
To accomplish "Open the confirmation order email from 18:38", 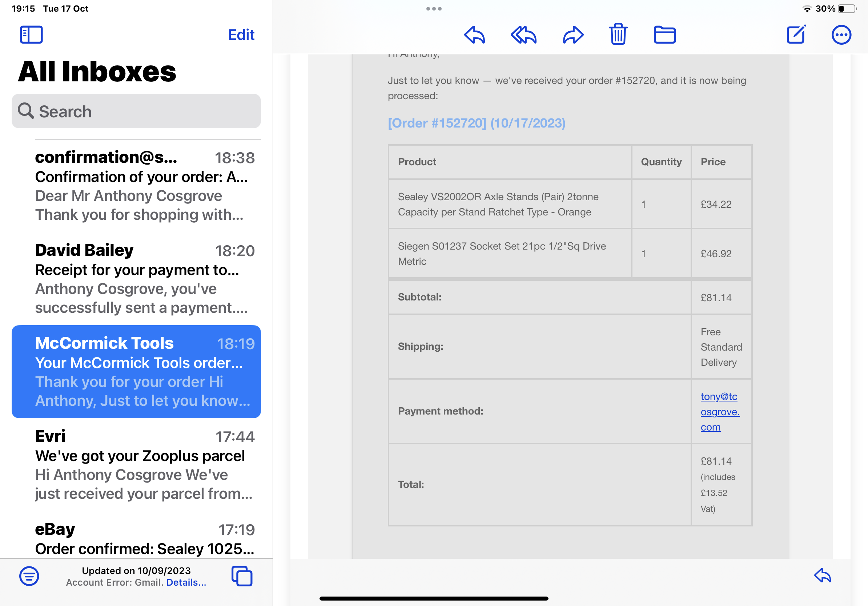I will pyautogui.click(x=144, y=186).
